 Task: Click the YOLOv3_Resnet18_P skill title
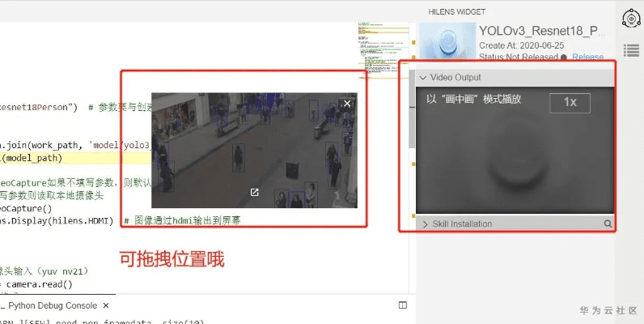[x=542, y=31]
